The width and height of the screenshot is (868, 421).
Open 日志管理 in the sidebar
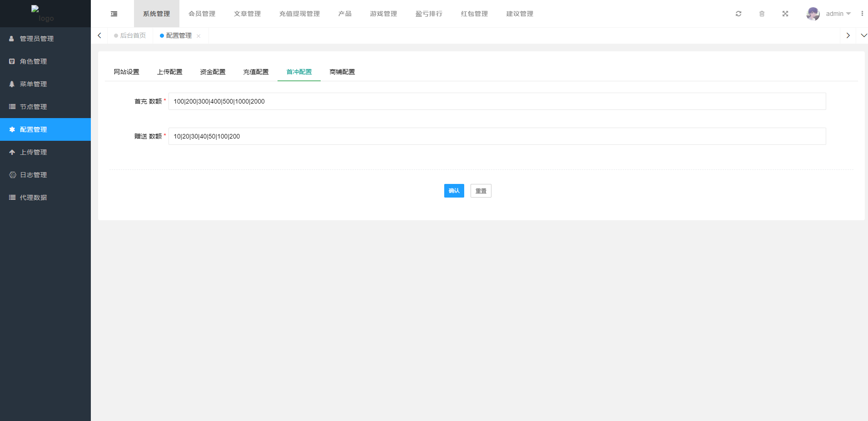tap(33, 175)
